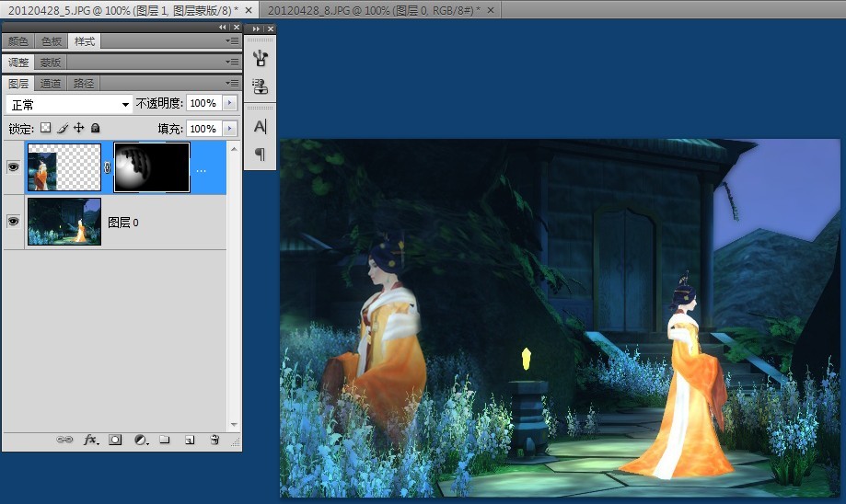
Task: Select the 图层 1 layer mask thumbnail
Action: pyautogui.click(x=152, y=167)
